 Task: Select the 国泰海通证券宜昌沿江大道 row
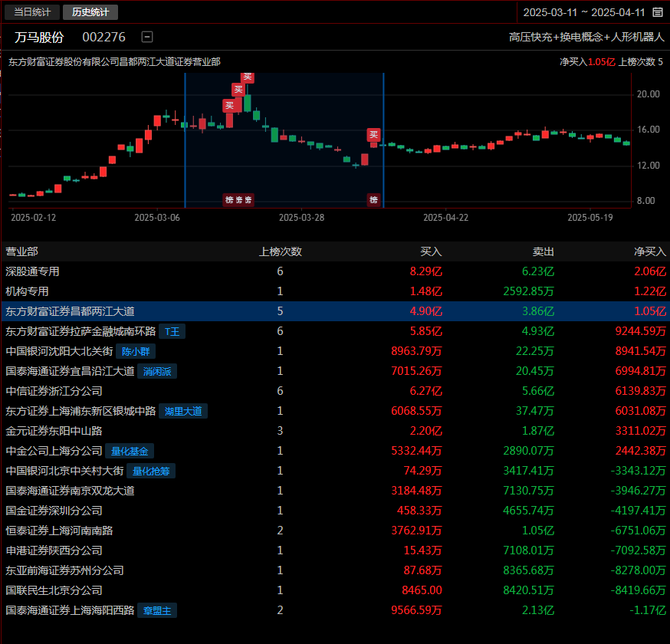335,371
